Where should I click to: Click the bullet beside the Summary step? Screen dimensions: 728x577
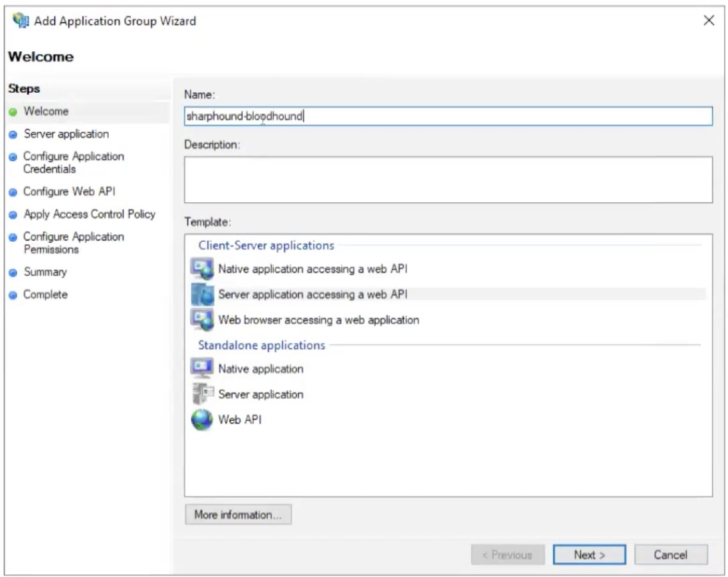[13, 273]
